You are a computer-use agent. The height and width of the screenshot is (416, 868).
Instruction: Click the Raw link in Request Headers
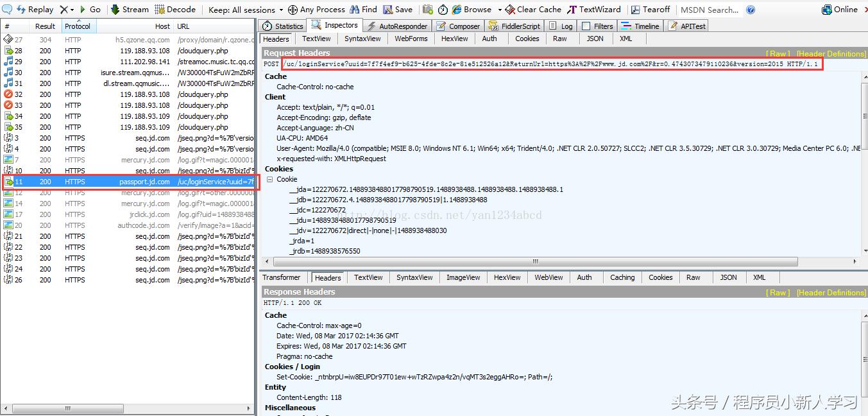coord(777,53)
